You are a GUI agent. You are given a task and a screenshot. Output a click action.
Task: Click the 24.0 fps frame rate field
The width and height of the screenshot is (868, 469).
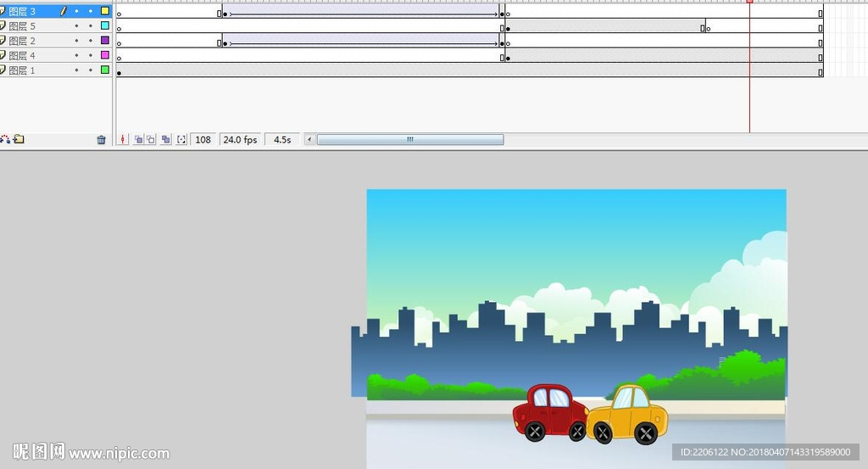240,140
